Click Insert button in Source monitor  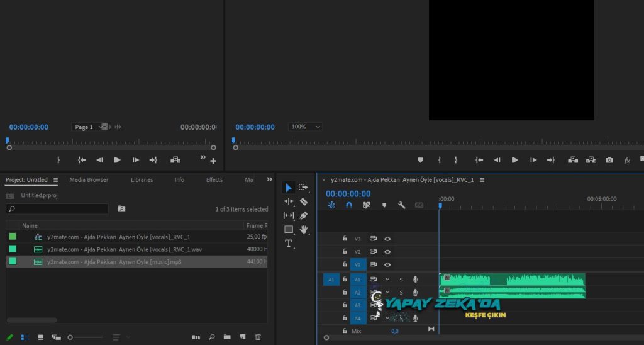(x=175, y=160)
